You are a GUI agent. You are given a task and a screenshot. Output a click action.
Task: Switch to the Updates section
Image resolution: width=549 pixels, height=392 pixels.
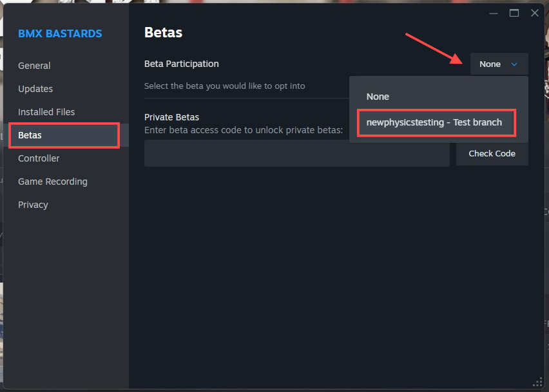coord(35,89)
